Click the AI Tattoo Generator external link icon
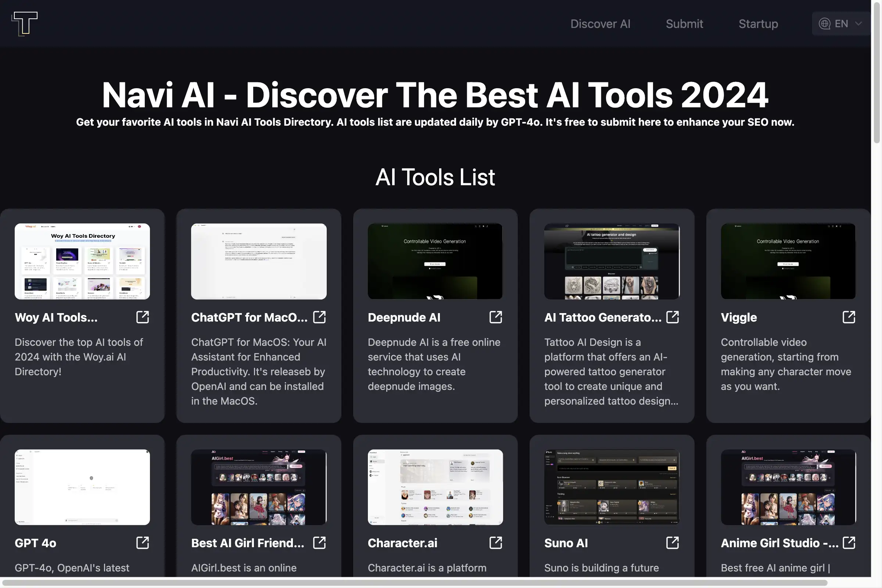Viewport: 882px width, 588px height. (x=672, y=317)
